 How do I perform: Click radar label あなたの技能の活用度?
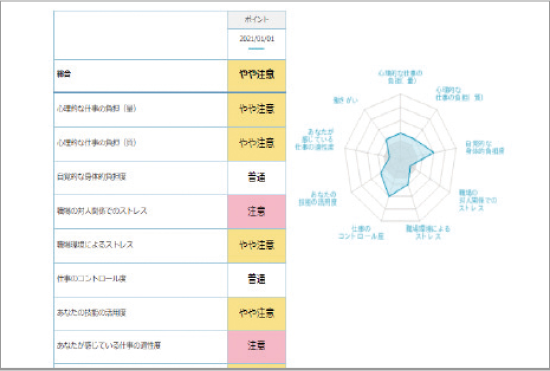[x=317, y=198]
